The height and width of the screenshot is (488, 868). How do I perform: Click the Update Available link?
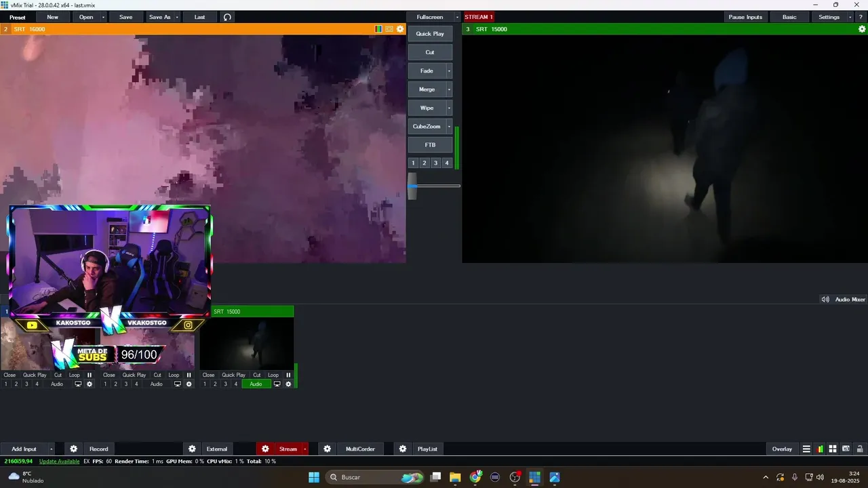point(59,462)
